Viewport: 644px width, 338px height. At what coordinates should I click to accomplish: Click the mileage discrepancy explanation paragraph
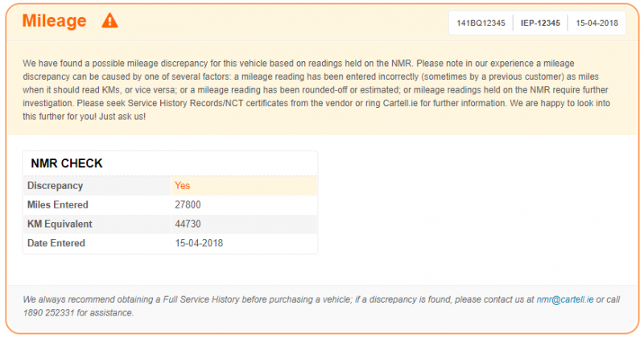click(x=316, y=90)
